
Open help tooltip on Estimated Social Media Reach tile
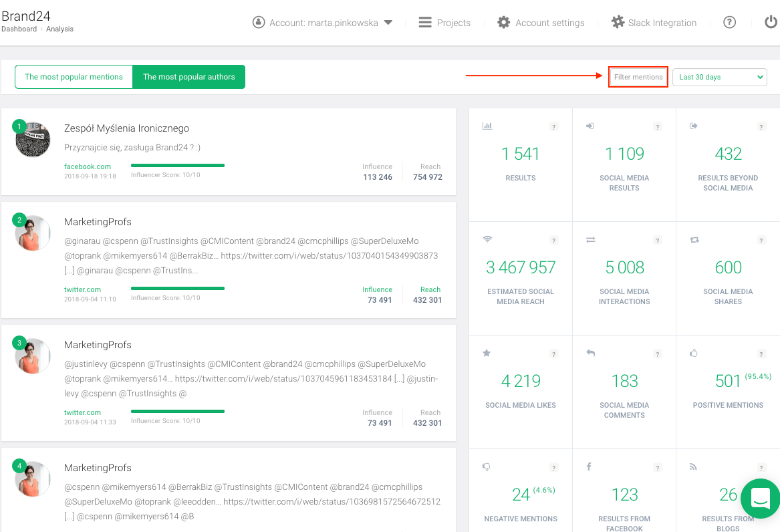(553, 241)
